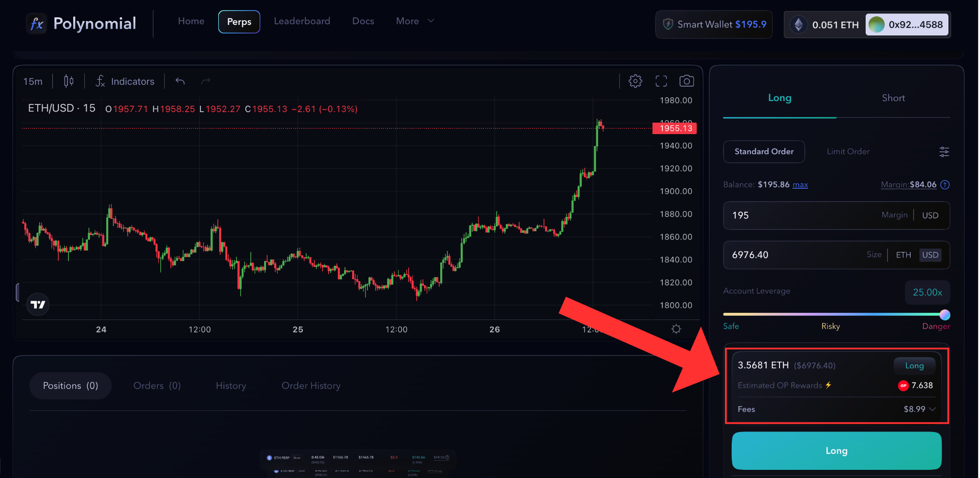The image size is (980, 478).
Task: Open the Perps page
Action: click(239, 22)
